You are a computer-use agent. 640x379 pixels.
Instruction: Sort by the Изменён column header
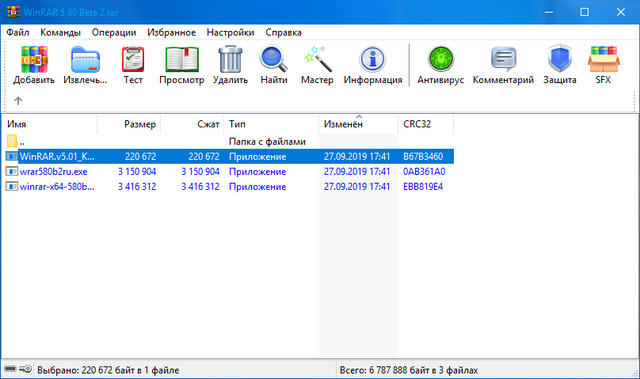click(x=358, y=124)
